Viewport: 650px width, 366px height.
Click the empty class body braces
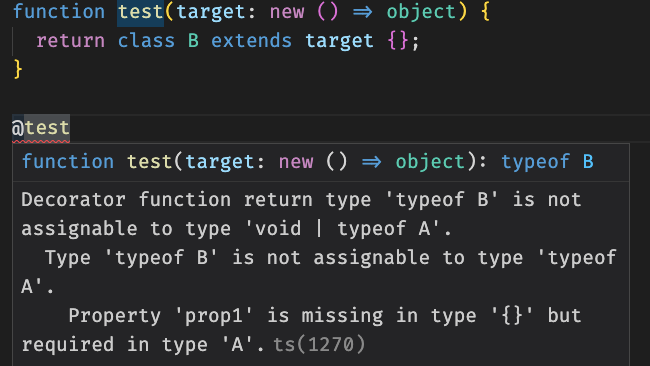[398, 41]
